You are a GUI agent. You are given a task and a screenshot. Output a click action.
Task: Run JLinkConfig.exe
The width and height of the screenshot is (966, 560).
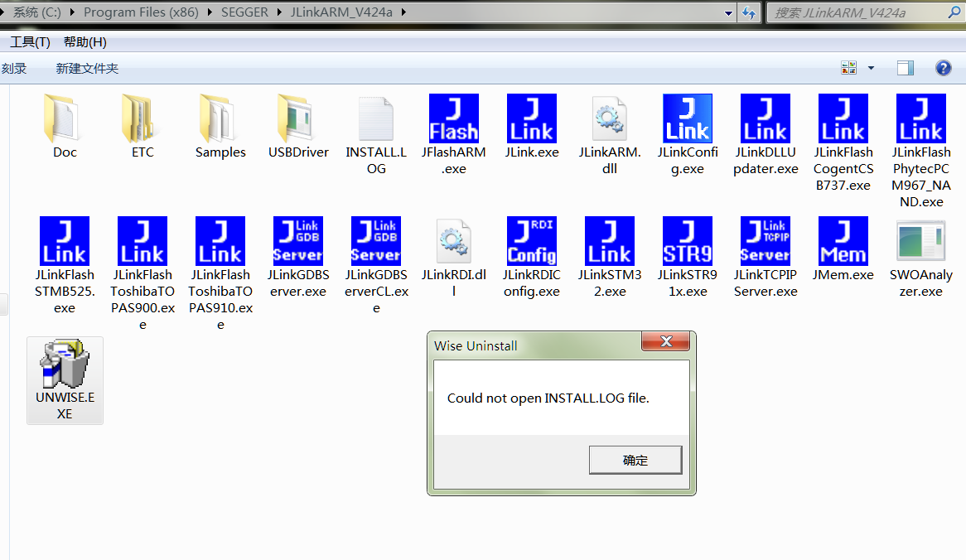(687, 118)
